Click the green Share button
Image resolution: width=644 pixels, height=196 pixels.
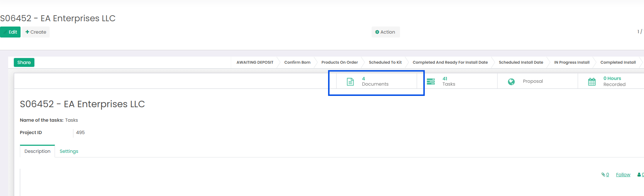tap(24, 62)
